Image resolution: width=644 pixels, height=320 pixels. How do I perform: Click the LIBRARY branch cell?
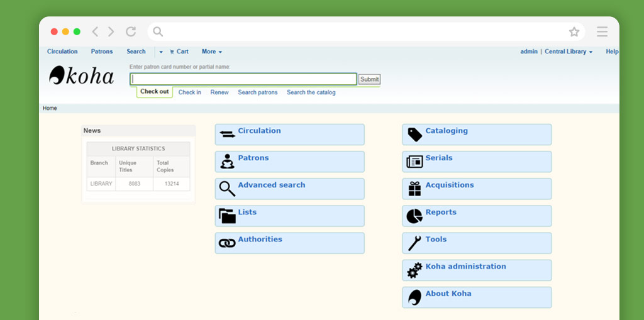pos(101,184)
